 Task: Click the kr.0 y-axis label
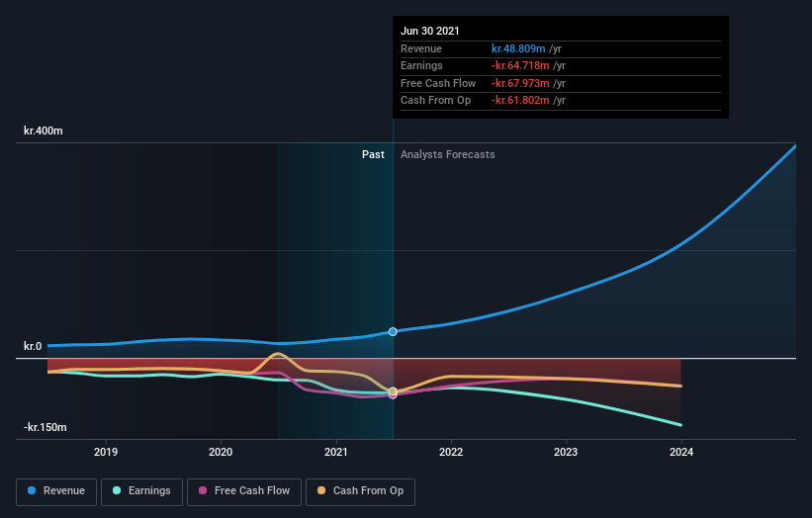pyautogui.click(x=33, y=346)
